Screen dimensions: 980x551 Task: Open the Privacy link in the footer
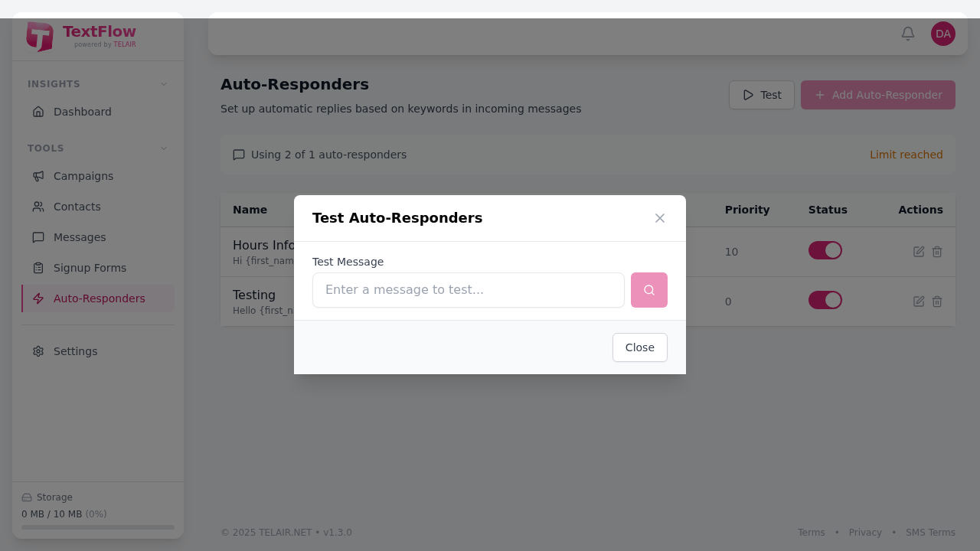(865, 532)
